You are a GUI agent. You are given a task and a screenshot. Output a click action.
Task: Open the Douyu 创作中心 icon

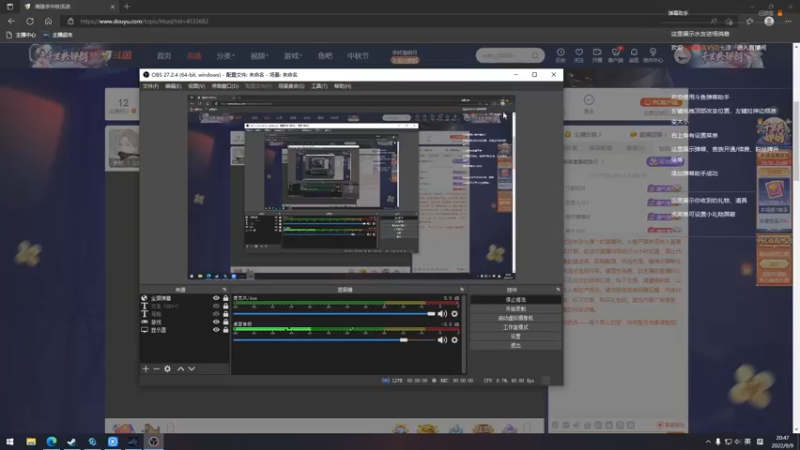[x=653, y=55]
